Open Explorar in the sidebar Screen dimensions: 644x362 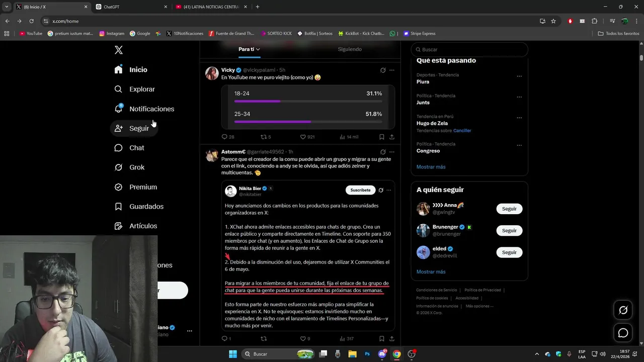pos(134,89)
